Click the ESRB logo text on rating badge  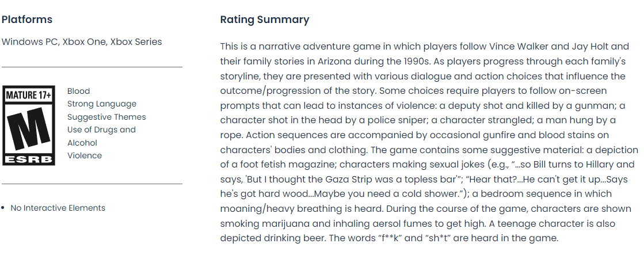29,159
